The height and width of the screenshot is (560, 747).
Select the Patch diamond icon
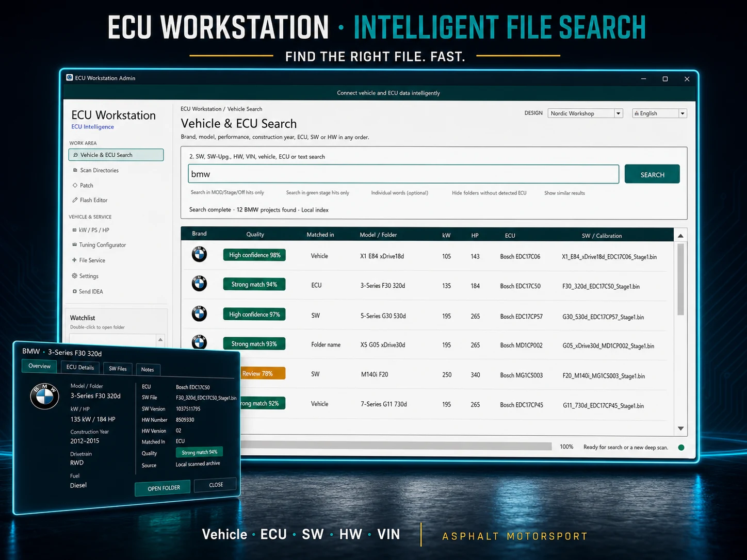click(x=75, y=185)
